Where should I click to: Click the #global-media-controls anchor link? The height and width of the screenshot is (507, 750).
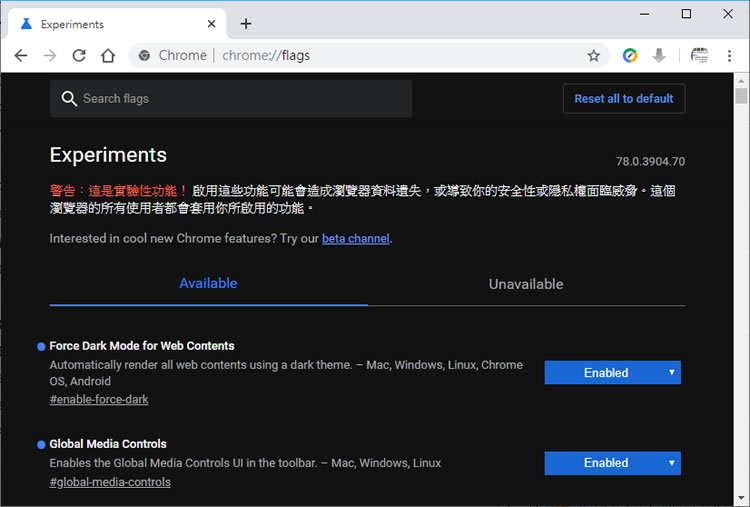tap(110, 482)
